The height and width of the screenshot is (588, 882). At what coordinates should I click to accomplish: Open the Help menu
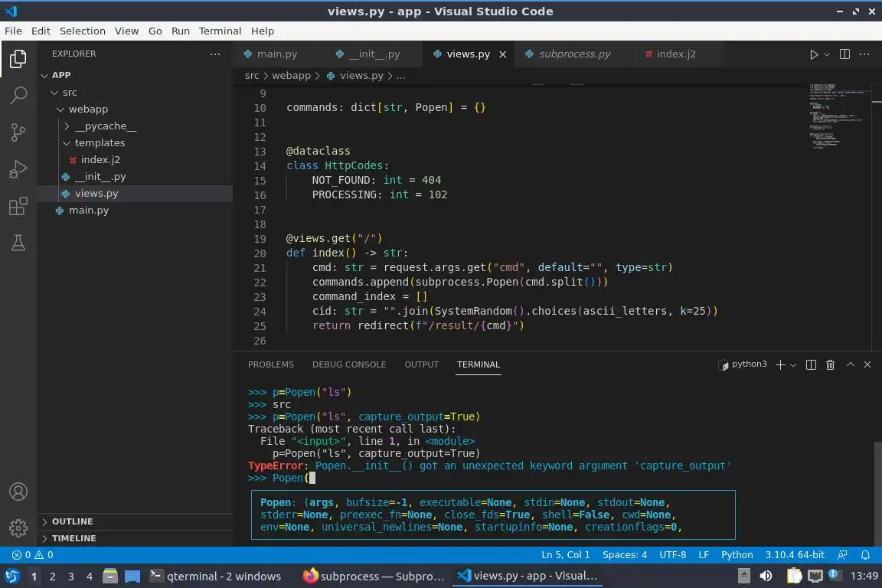(x=262, y=31)
